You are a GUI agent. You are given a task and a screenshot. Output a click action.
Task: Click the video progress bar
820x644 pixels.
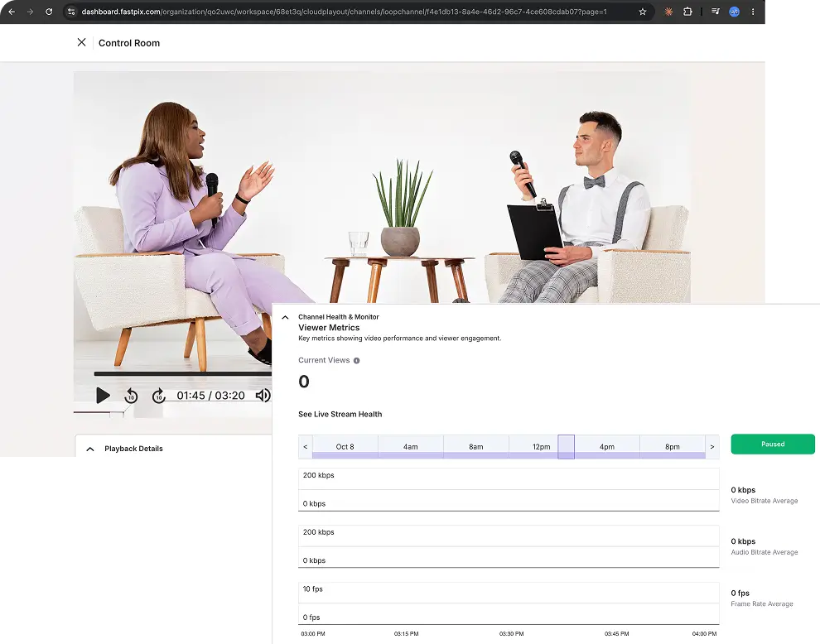point(182,374)
